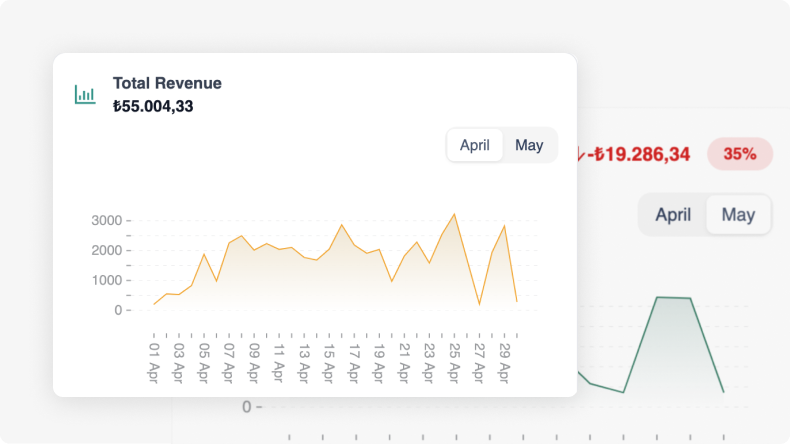Click the ₺55.004,33 revenue amount

153,106
